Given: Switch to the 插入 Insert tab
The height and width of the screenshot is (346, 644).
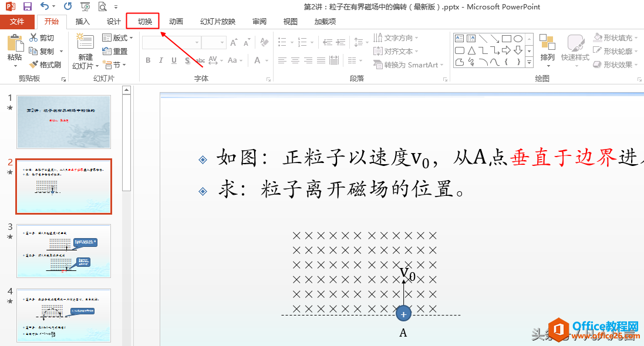Looking at the screenshot, I should click(x=83, y=21).
